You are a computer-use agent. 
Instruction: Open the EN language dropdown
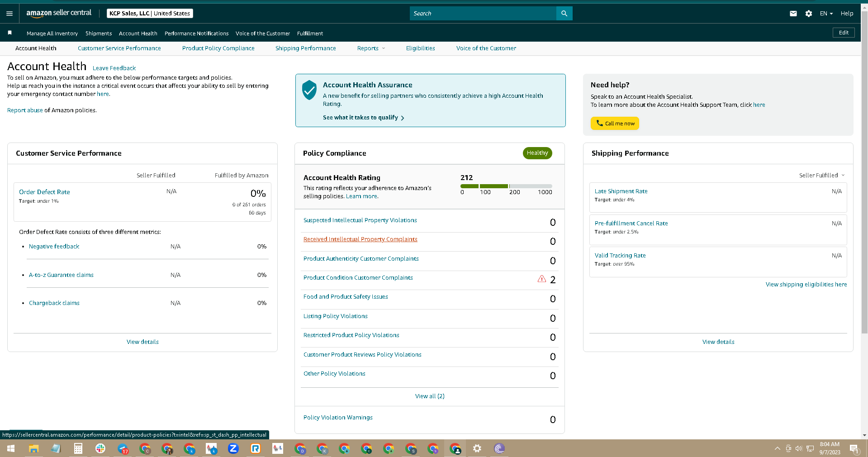826,14
